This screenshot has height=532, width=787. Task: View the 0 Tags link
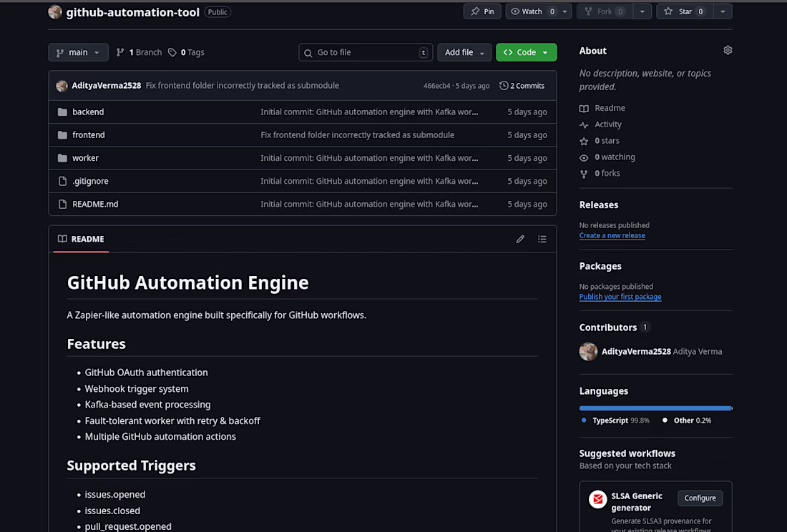coord(186,52)
